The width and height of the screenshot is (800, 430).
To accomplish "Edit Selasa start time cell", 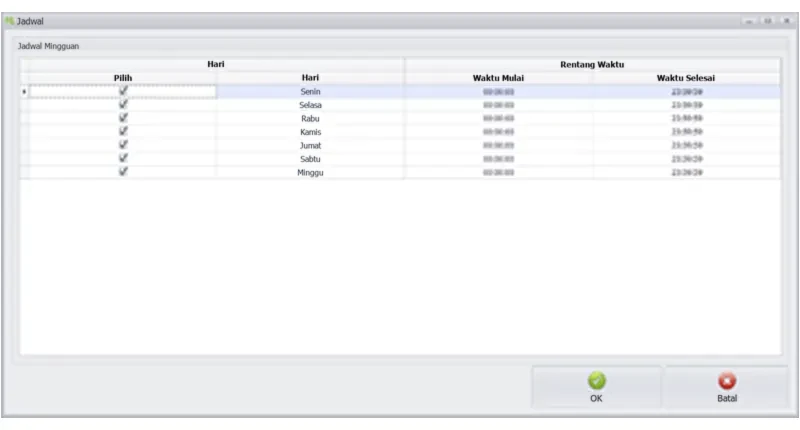I will coord(498,105).
